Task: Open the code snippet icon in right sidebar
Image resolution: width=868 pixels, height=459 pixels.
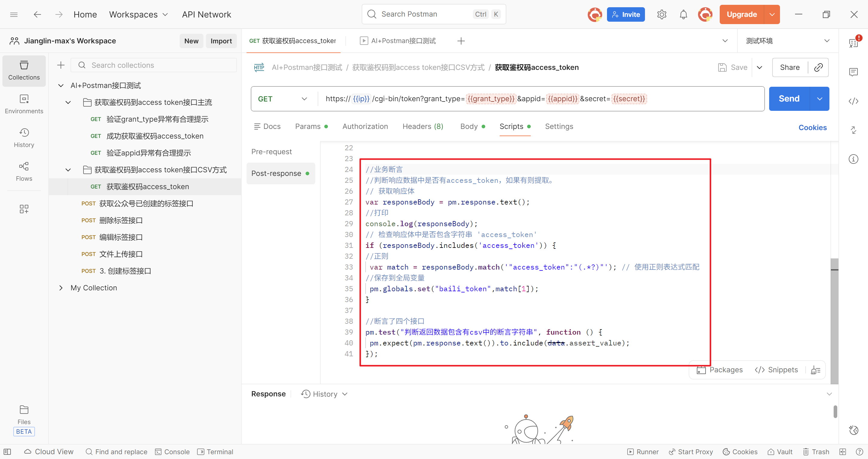Action: pyautogui.click(x=853, y=101)
